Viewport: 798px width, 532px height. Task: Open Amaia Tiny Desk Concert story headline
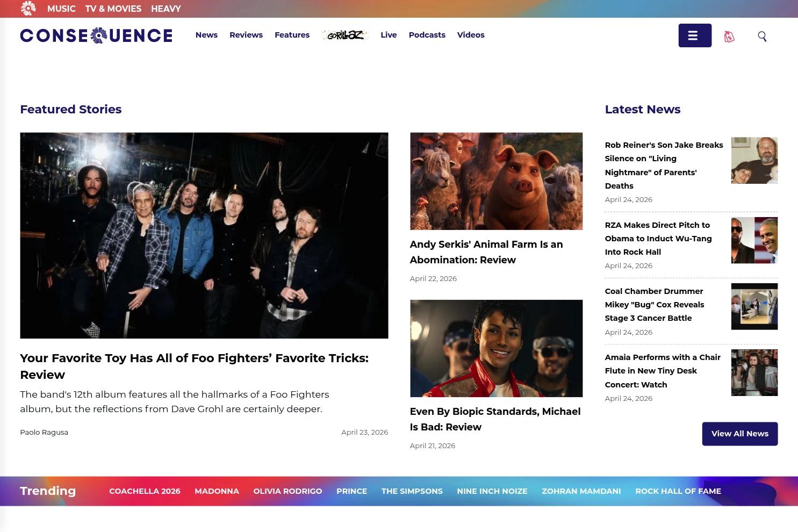point(663,371)
